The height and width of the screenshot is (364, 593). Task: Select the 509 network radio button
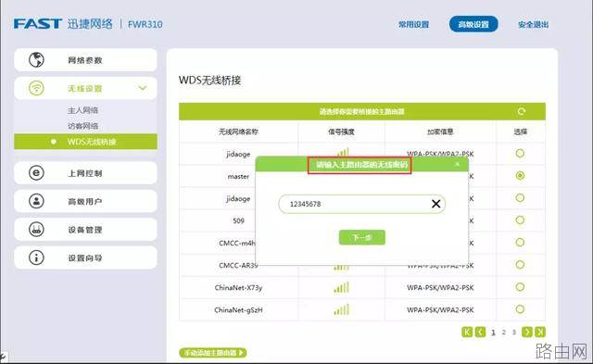pyautogui.click(x=520, y=220)
